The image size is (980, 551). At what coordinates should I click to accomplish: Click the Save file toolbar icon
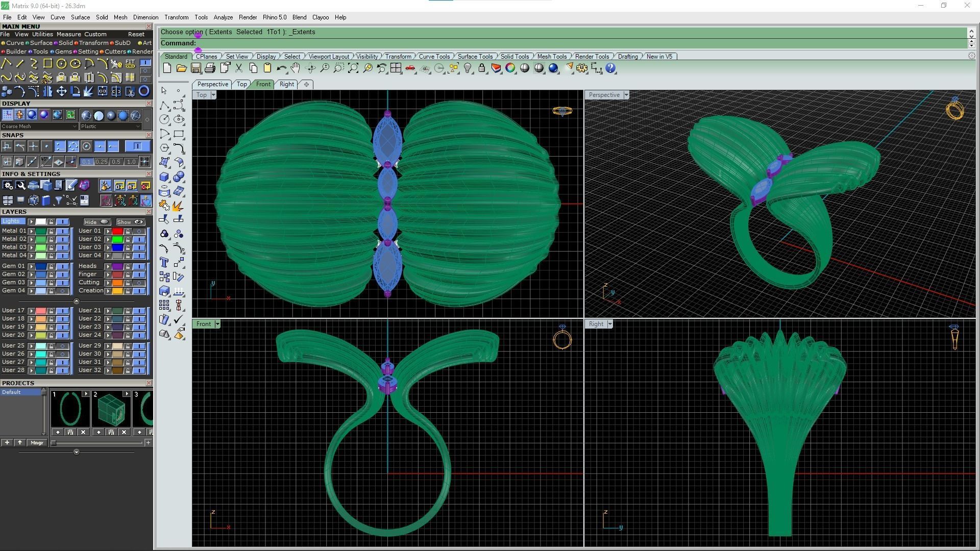[x=195, y=68]
